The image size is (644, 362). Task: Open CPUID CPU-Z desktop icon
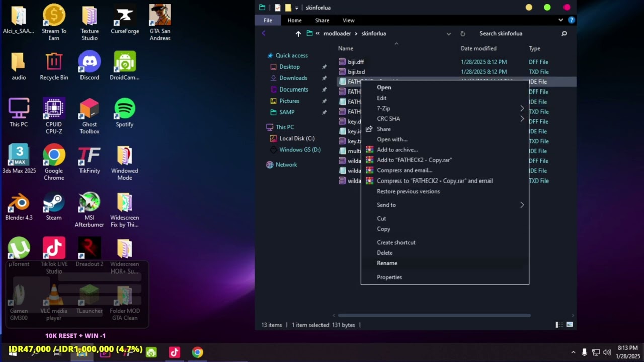point(54,116)
